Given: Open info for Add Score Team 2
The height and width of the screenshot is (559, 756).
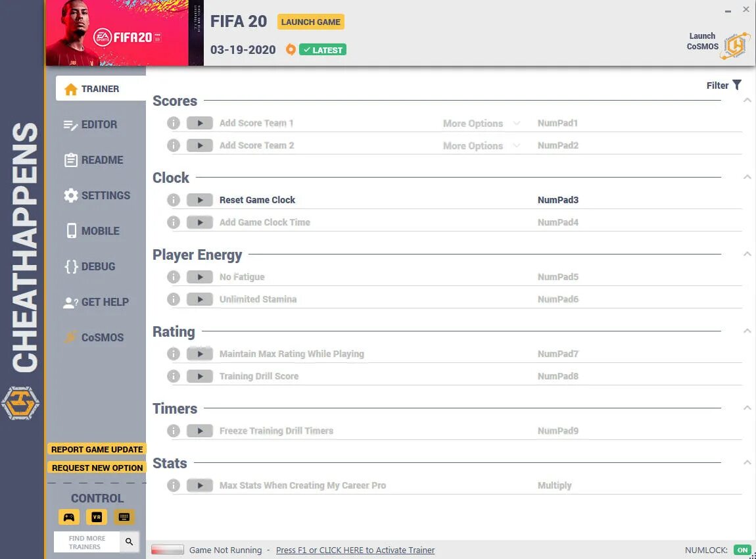Looking at the screenshot, I should (x=174, y=145).
